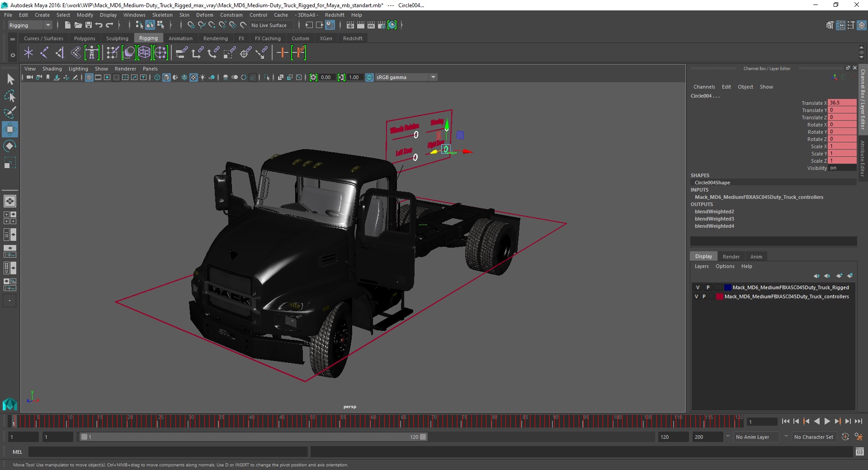This screenshot has width=868, height=470.
Task: Switch to the Polygons shelf tab
Action: [85, 38]
